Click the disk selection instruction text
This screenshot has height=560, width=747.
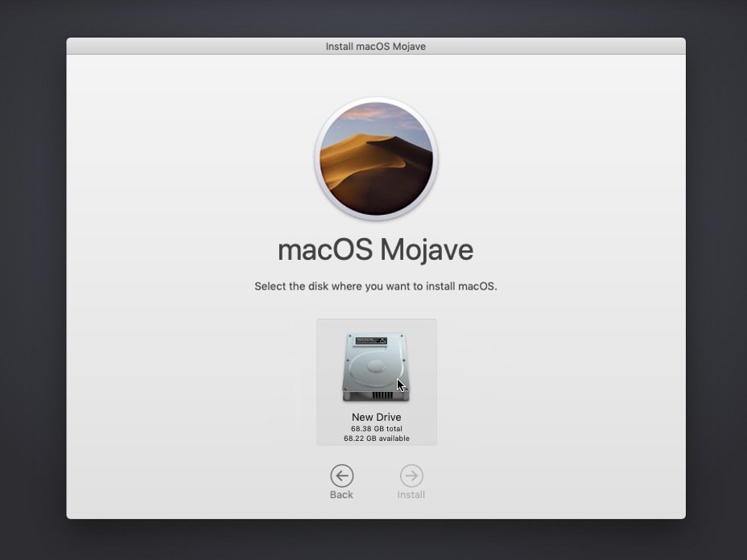click(376, 286)
